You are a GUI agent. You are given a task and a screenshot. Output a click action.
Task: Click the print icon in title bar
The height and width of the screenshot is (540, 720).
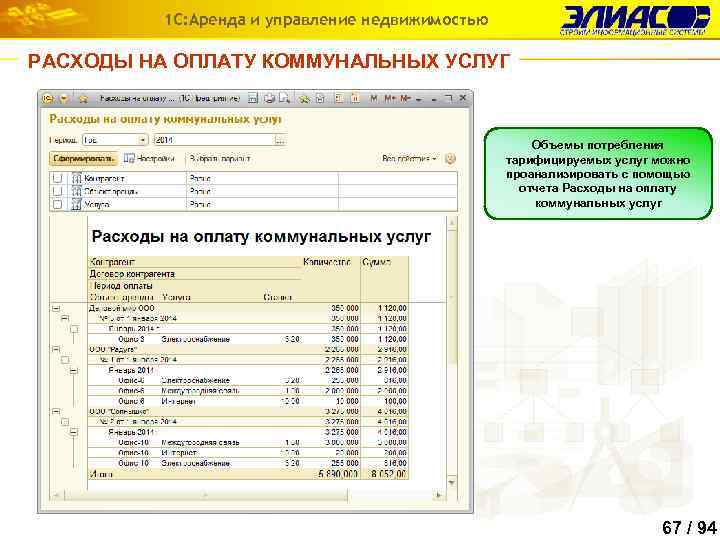(270, 98)
